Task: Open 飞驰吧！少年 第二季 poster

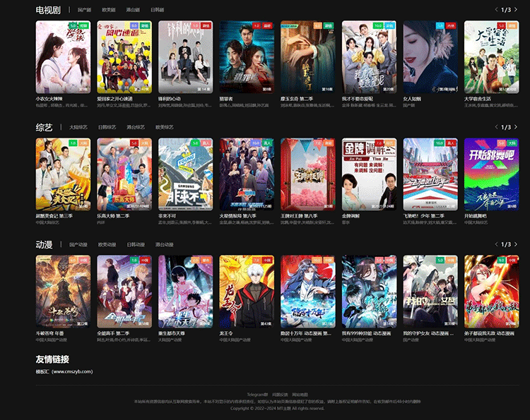Action: pos(430,174)
